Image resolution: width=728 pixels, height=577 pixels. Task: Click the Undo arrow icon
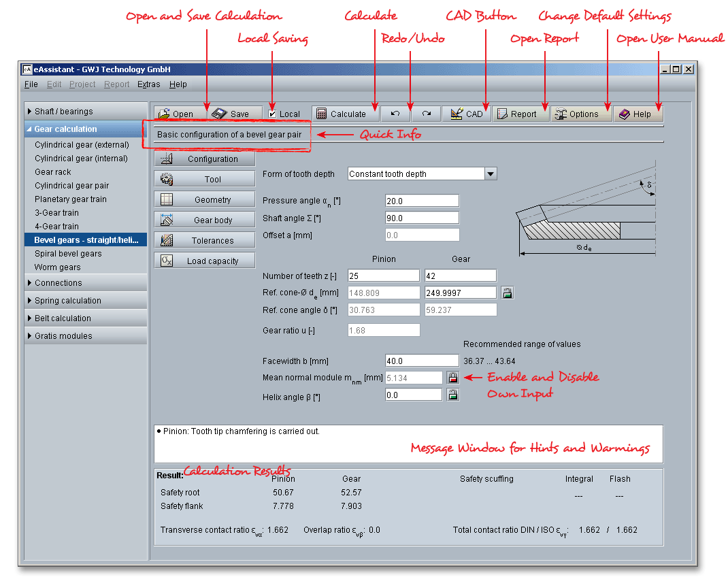(x=395, y=114)
